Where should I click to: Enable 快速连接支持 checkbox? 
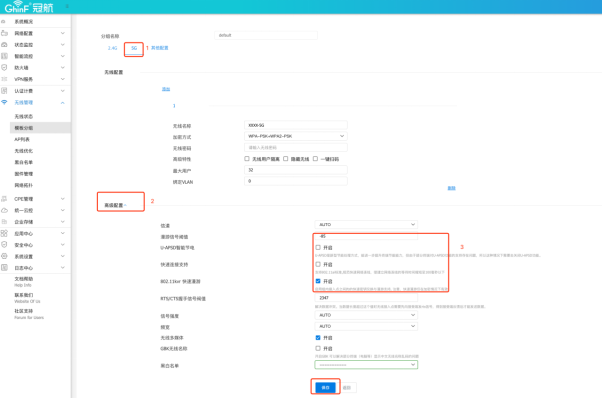click(318, 264)
